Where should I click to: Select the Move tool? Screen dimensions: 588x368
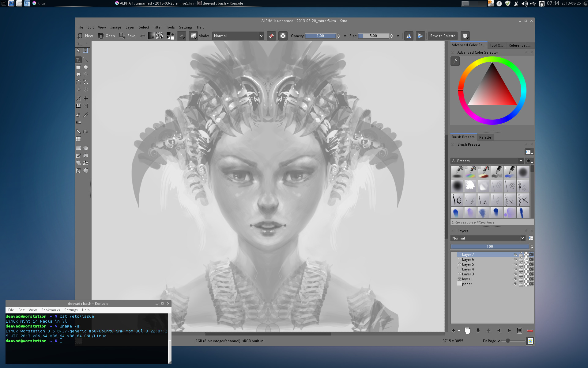click(86, 98)
